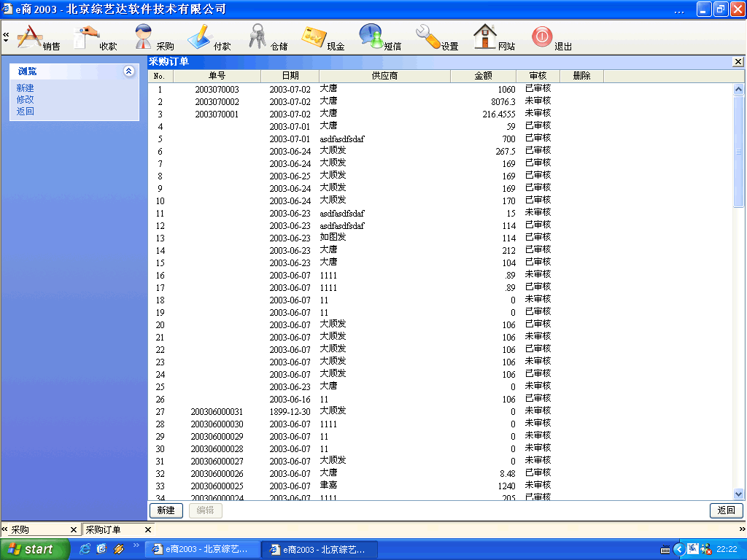
Task: Collapse the 浏览 sidebar panel chevron
Action: pyautogui.click(x=129, y=71)
